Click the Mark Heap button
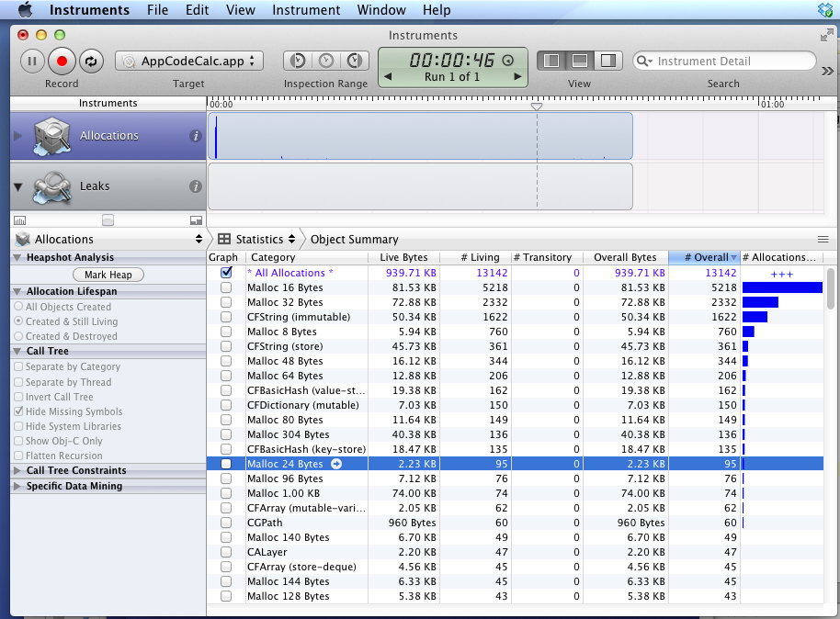This screenshot has width=840, height=619. [108, 275]
